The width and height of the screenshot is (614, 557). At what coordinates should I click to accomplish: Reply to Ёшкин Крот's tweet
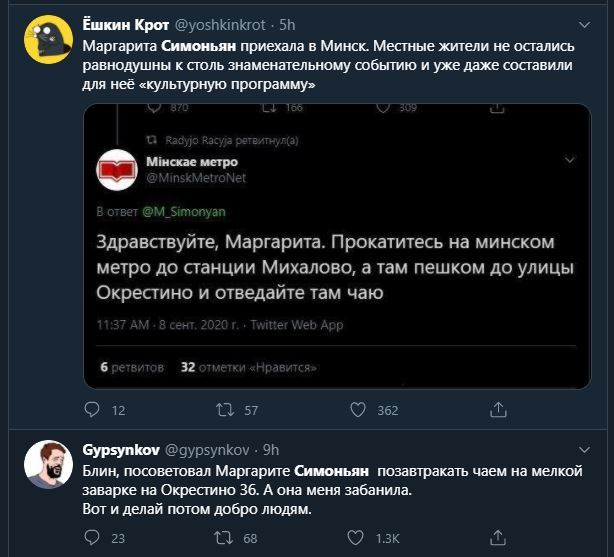[92, 410]
